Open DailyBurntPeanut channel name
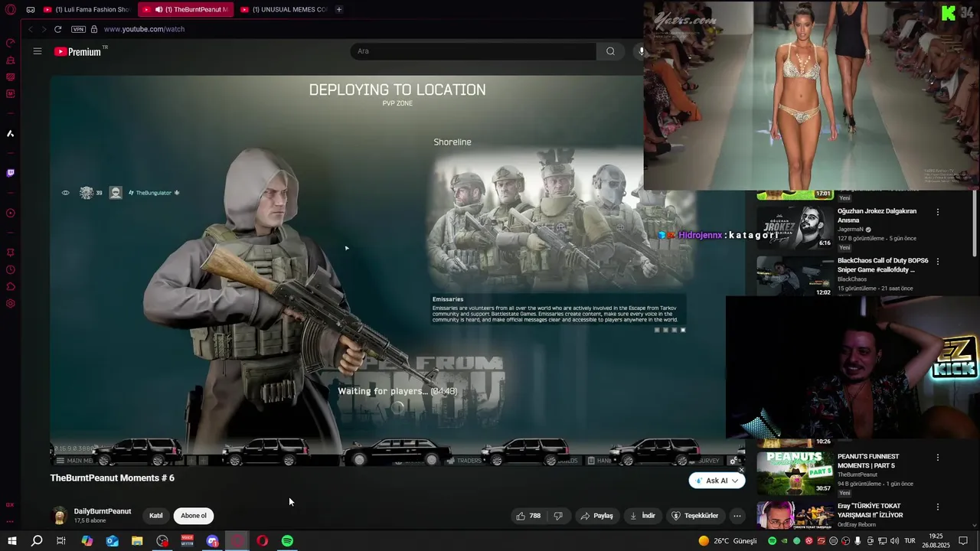980x551 pixels. coord(103,511)
